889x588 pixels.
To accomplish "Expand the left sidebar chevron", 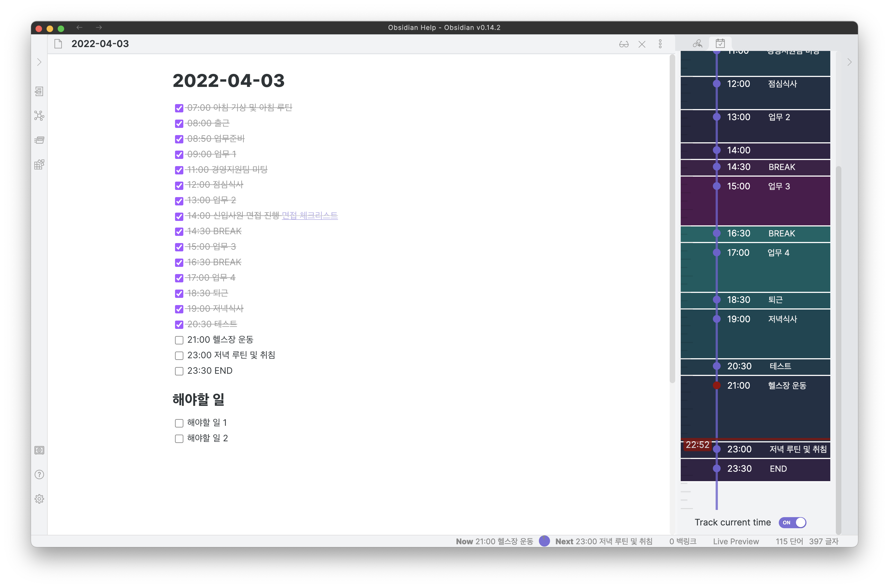I will pos(39,62).
